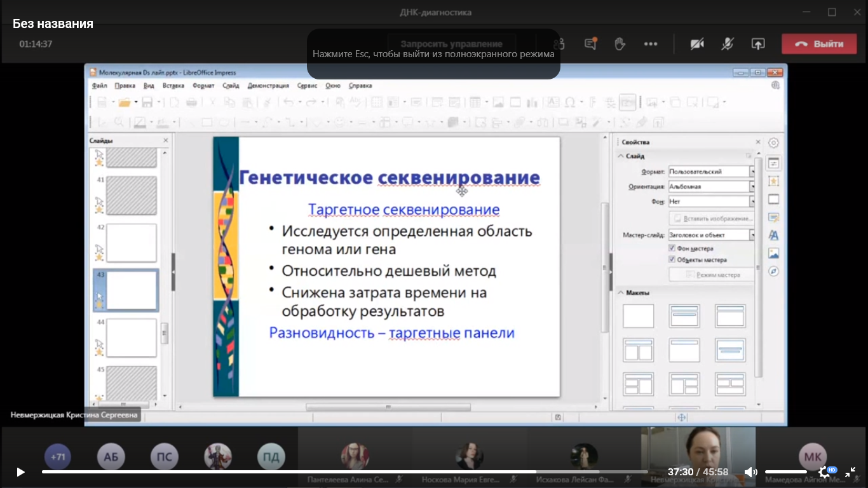Click the Open folder toolbar icon
The width and height of the screenshot is (868, 488).
(124, 102)
